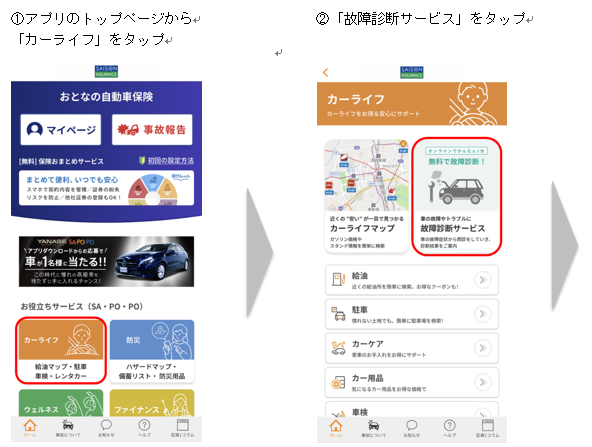Open the お知らせ speech bubble tab in the left phone

pyautogui.click(x=106, y=428)
